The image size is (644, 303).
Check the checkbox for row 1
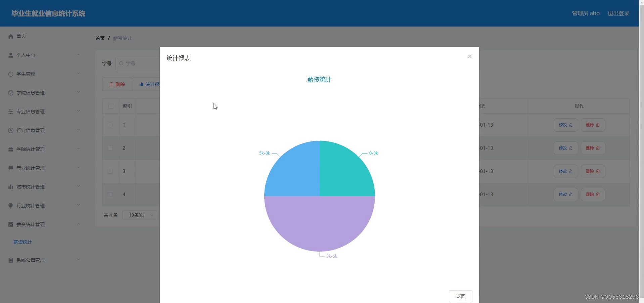110,125
